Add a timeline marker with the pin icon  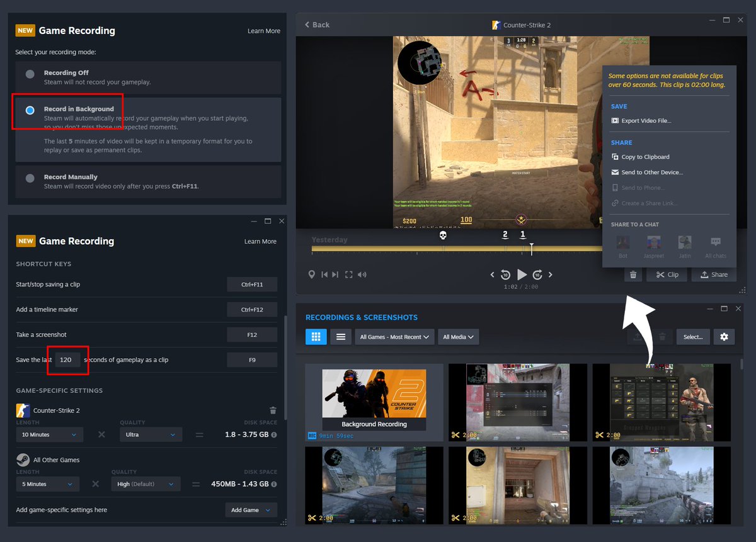pyautogui.click(x=312, y=274)
